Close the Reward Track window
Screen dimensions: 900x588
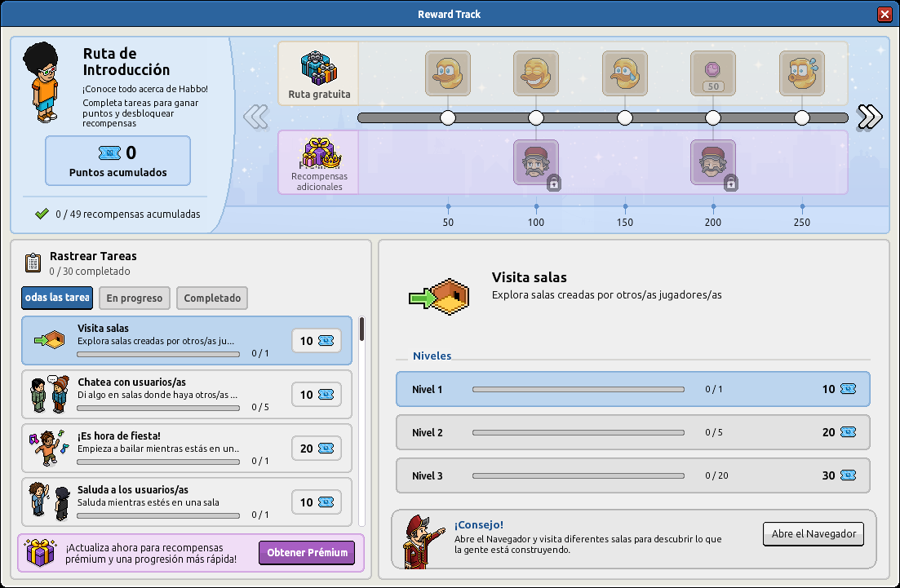point(884,15)
